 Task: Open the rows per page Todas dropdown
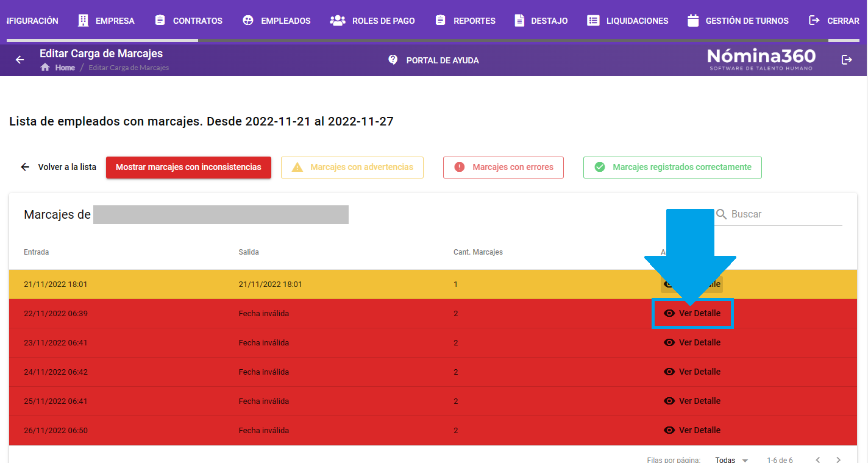[731, 460]
